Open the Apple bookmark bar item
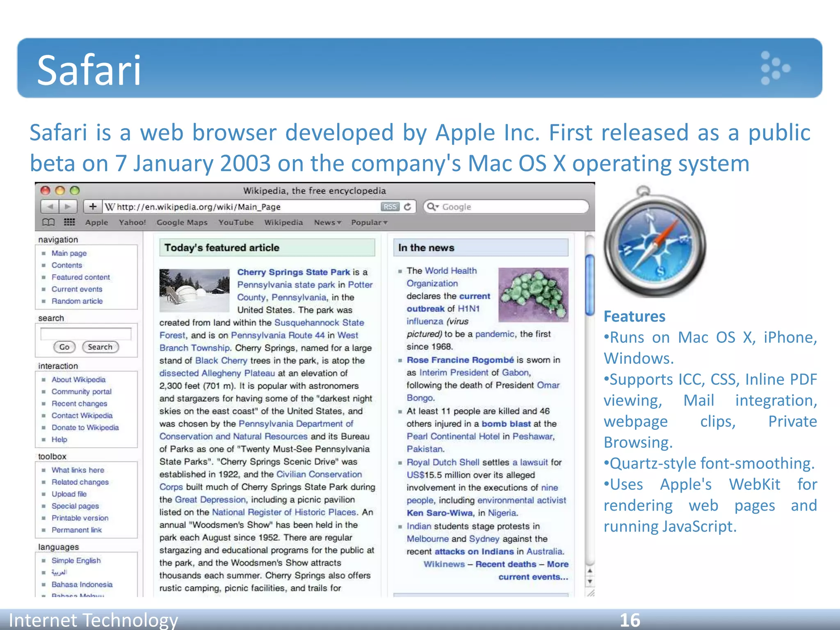840x630 pixels. tap(96, 222)
